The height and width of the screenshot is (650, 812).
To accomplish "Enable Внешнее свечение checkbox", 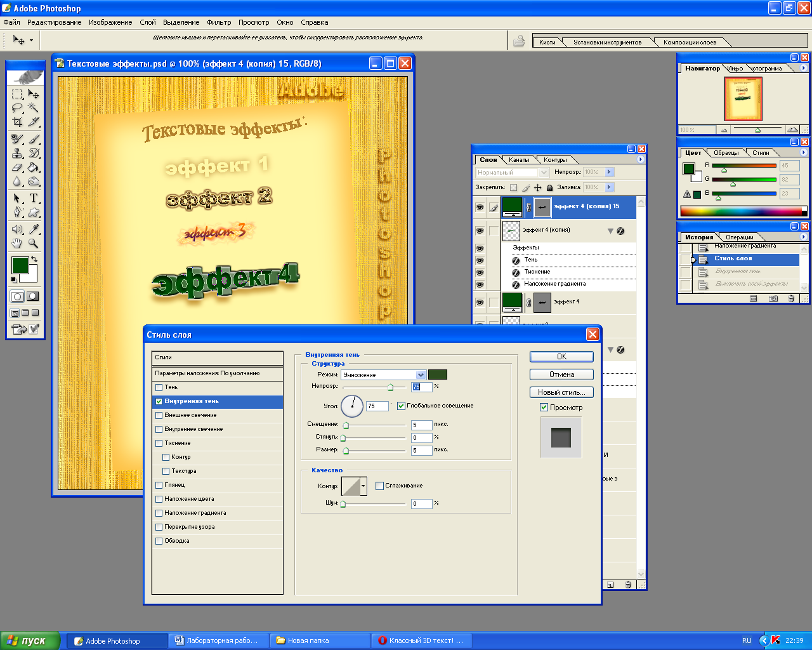I will click(159, 415).
